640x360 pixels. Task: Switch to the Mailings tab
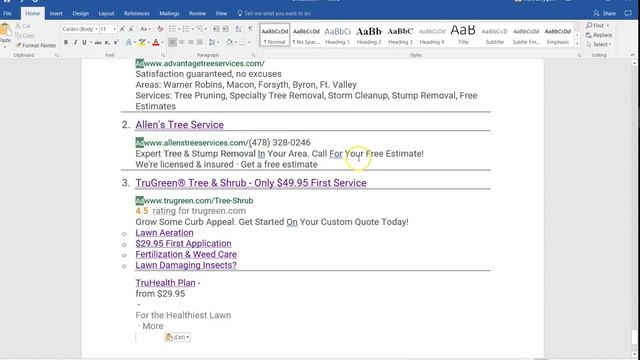pos(169,13)
